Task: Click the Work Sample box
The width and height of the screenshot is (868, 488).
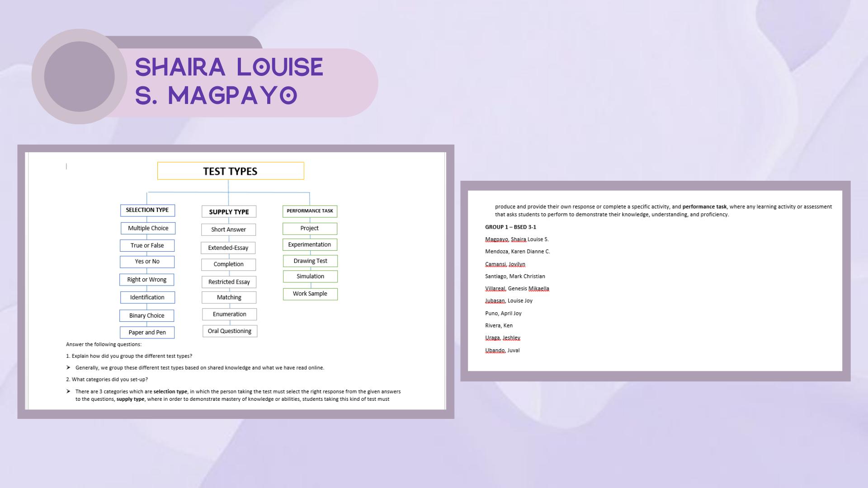Action: [310, 294]
